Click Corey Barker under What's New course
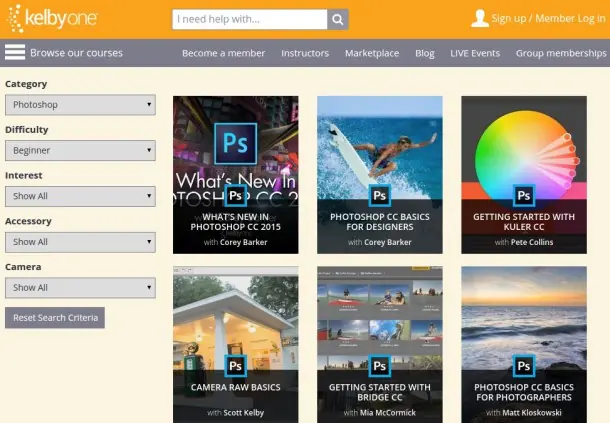This screenshot has width=610, height=423. [x=244, y=242]
